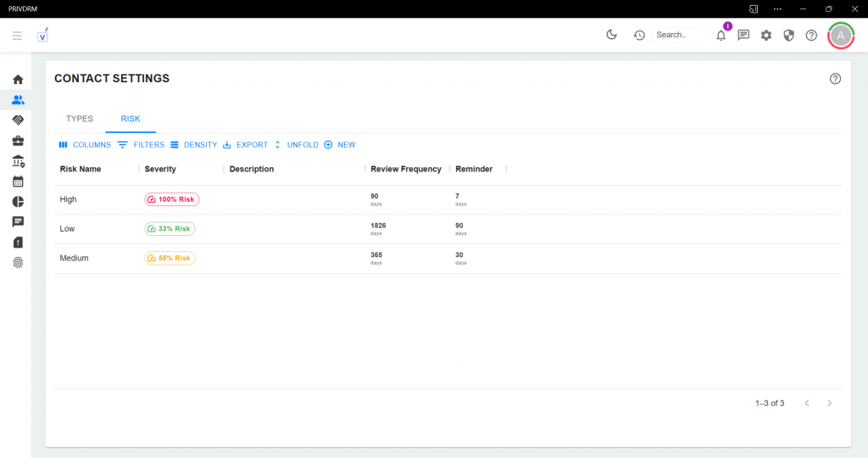Select the Risk tab

tap(131, 119)
